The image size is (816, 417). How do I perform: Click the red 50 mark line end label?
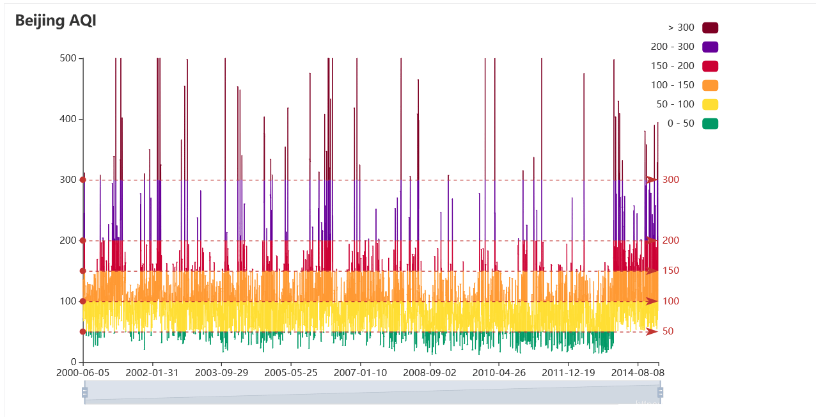(668, 332)
